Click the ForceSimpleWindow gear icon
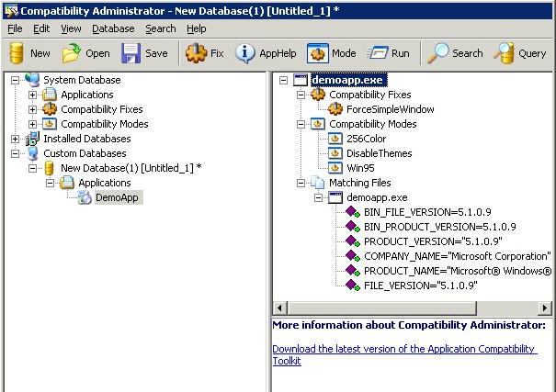 click(x=335, y=109)
